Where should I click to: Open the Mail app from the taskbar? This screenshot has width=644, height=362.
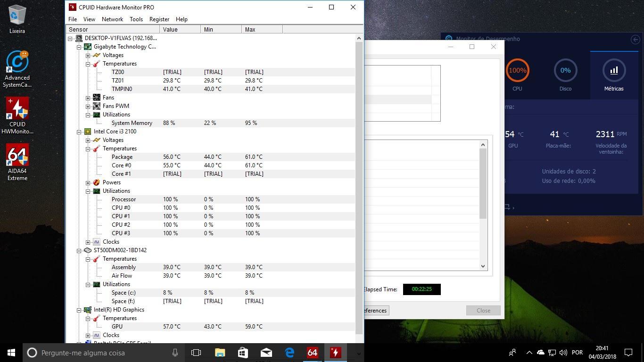266,353
